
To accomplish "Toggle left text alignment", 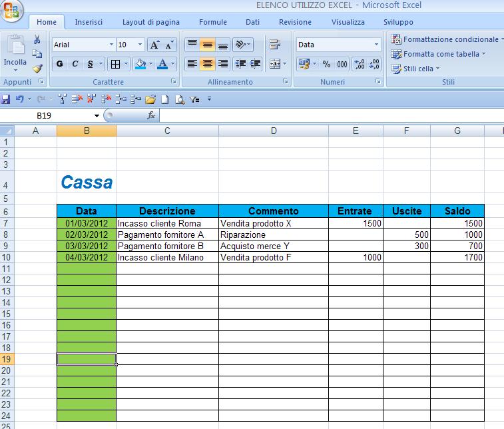I will pyautogui.click(x=192, y=64).
